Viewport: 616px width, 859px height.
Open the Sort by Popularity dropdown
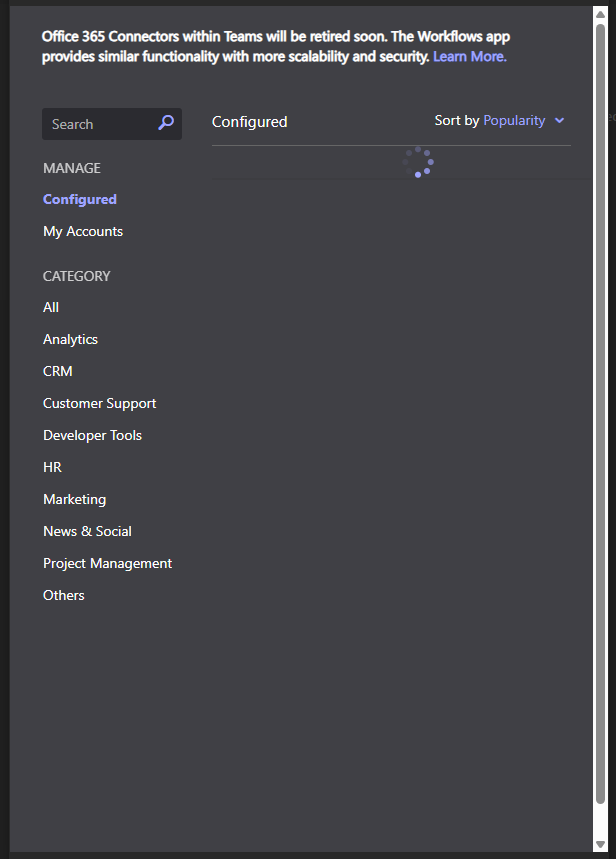tap(514, 120)
